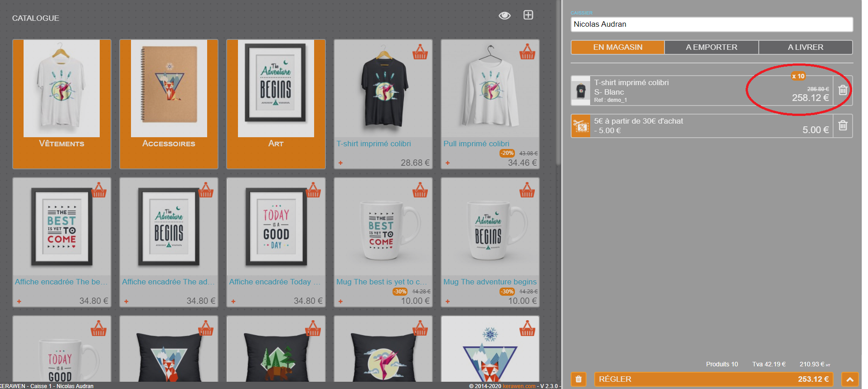The image size is (868, 389).
Task: Add T-shirt imprimé colibri via basket icon
Action: coord(420,52)
